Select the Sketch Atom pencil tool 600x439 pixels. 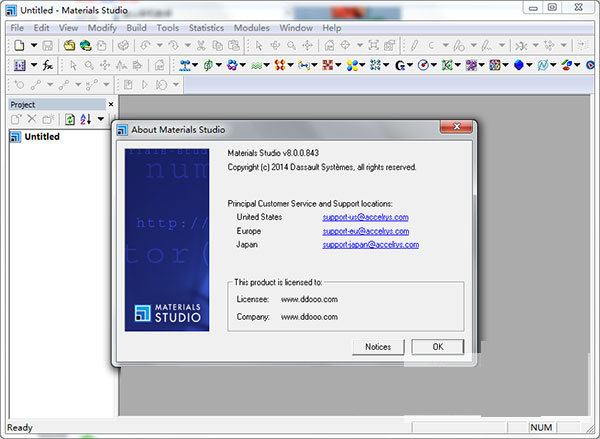tap(414, 46)
